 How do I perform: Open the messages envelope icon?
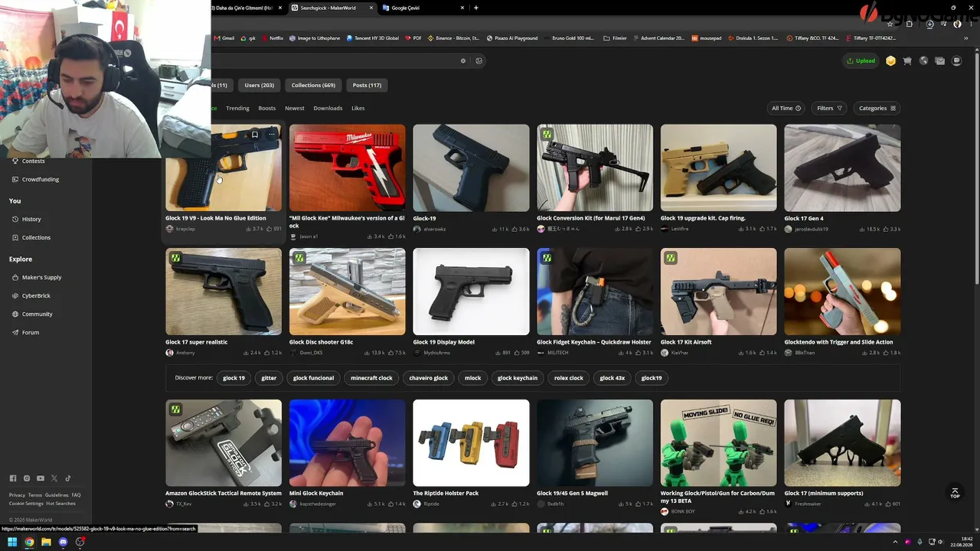[940, 60]
